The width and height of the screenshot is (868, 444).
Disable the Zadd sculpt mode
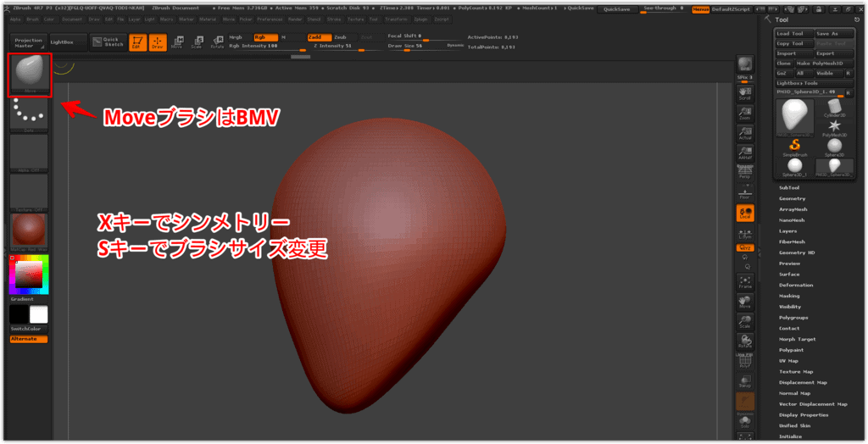[x=314, y=37]
